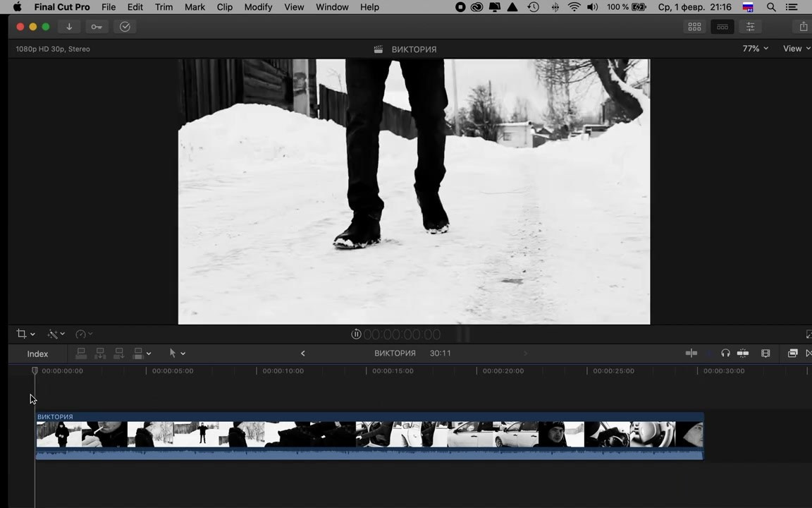This screenshot has height=508, width=812.
Task: Open the Effects browser icon
Action: click(x=792, y=353)
